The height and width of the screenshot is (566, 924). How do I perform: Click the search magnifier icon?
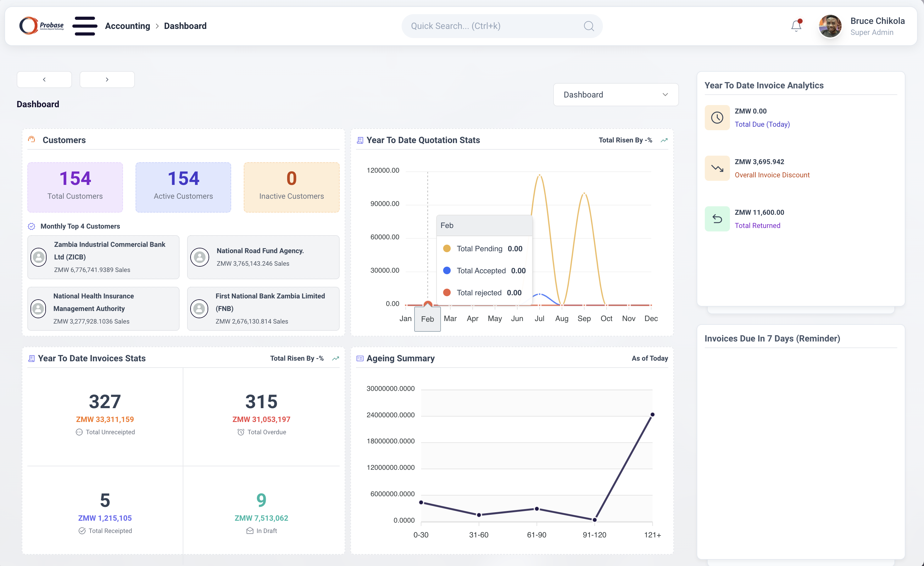[x=589, y=26]
